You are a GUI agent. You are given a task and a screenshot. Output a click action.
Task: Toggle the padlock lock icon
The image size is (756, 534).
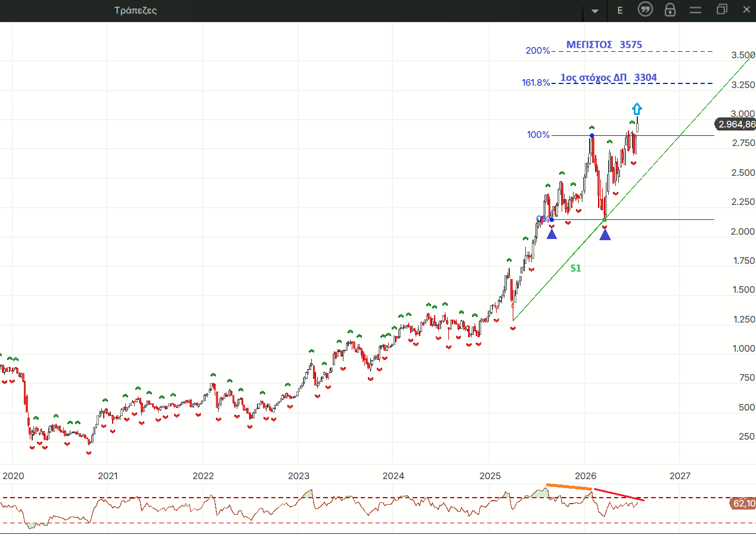click(670, 10)
